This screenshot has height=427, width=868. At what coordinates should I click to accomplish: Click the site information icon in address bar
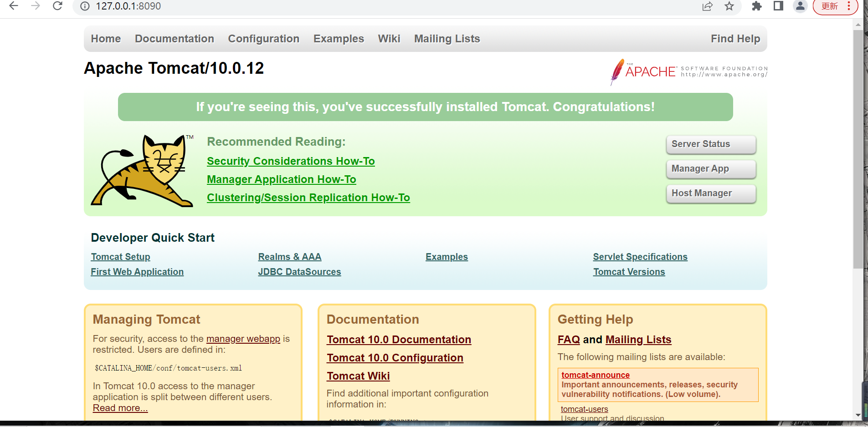click(85, 6)
